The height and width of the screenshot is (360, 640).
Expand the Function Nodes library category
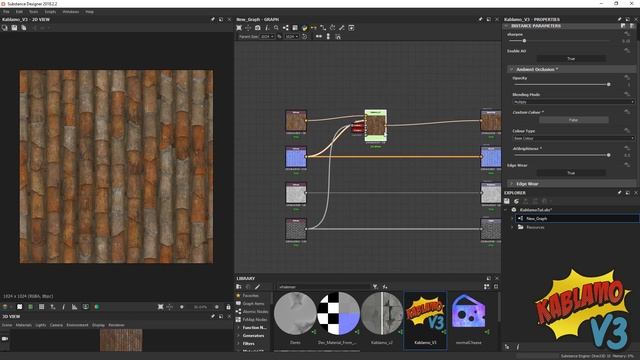(x=239, y=327)
